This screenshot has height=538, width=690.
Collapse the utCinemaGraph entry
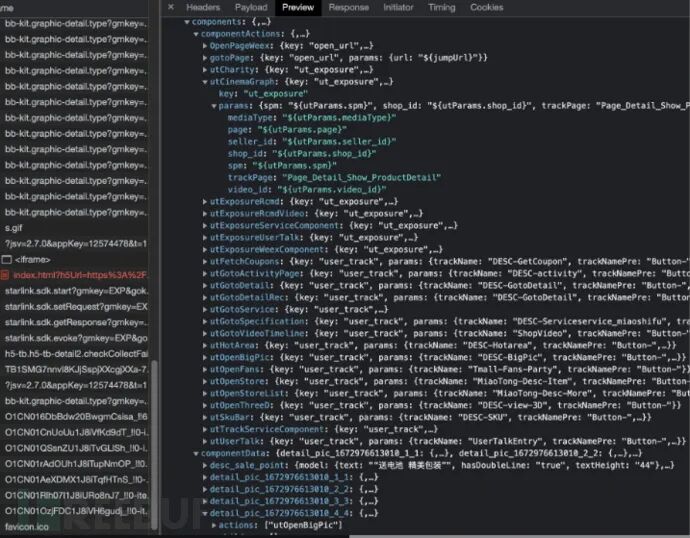click(205, 82)
